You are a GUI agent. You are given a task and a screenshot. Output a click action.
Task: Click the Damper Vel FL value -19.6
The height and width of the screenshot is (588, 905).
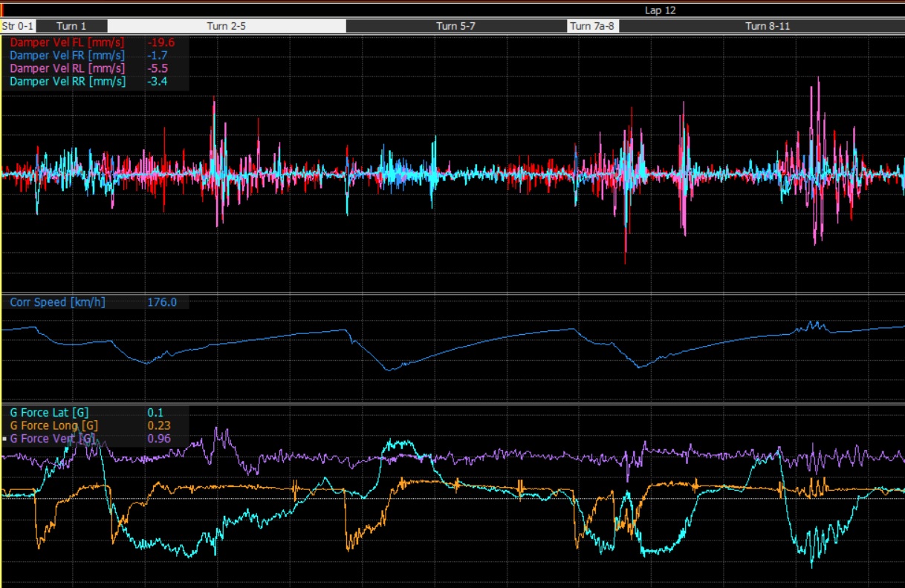pos(161,43)
